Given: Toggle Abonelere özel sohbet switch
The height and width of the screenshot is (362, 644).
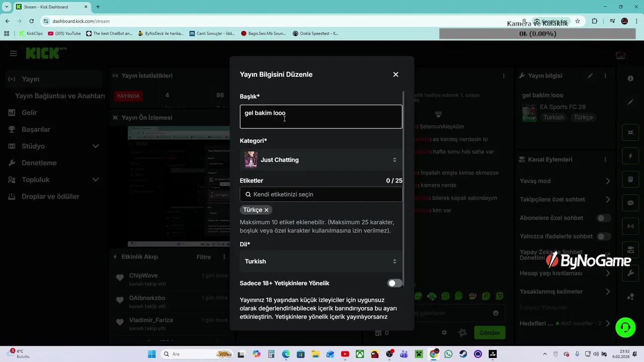Looking at the screenshot, I should [604, 218].
